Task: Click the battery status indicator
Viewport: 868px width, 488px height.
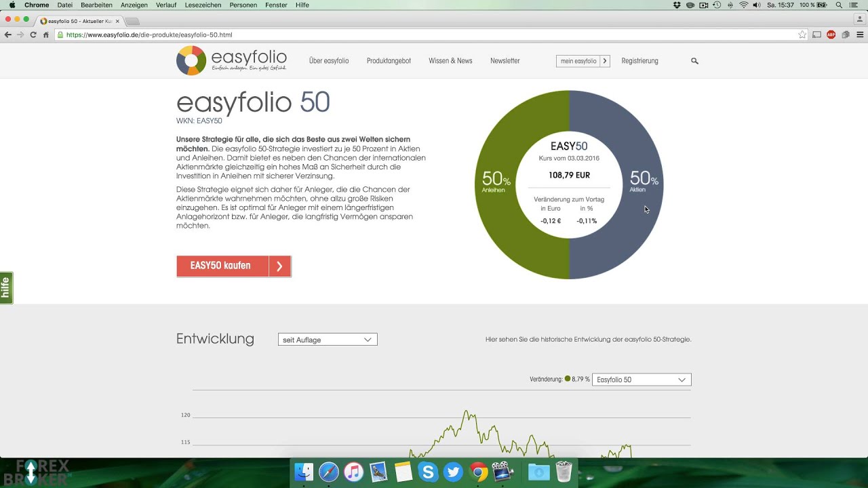Action: pos(814,5)
